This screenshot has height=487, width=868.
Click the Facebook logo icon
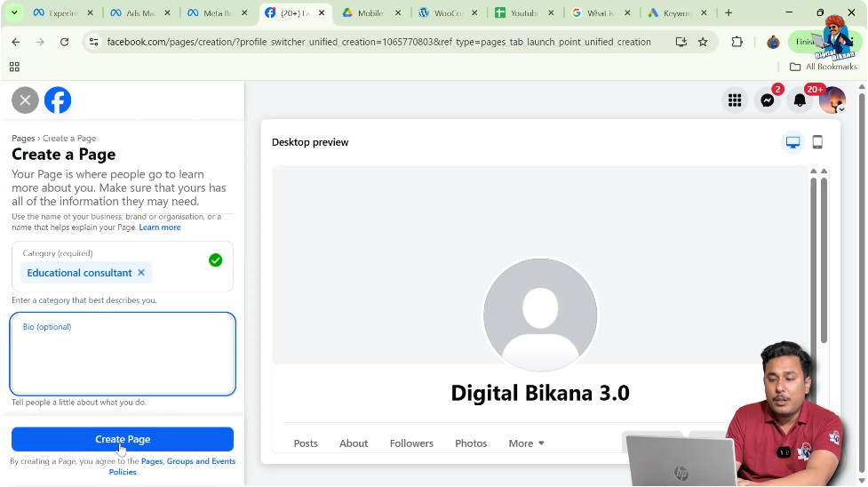pyautogui.click(x=58, y=100)
